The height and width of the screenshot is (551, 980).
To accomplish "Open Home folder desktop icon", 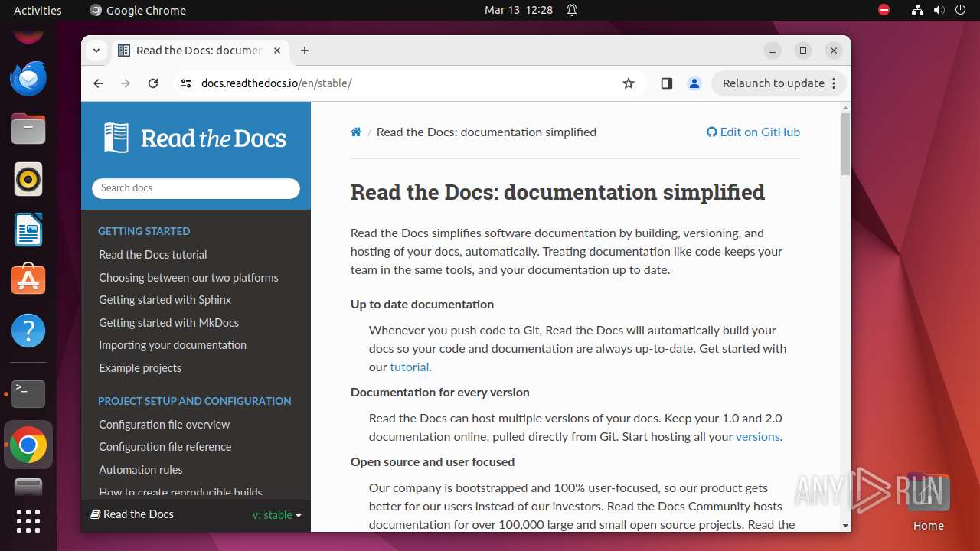I will (928, 501).
